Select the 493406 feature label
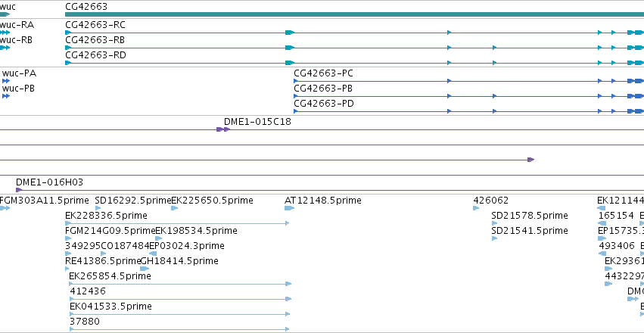644x333 pixels. click(617, 246)
